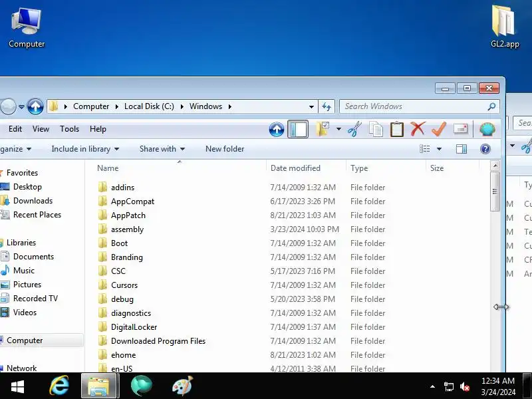Open Share with dropdown
The width and height of the screenshot is (532, 399).
[x=162, y=149]
